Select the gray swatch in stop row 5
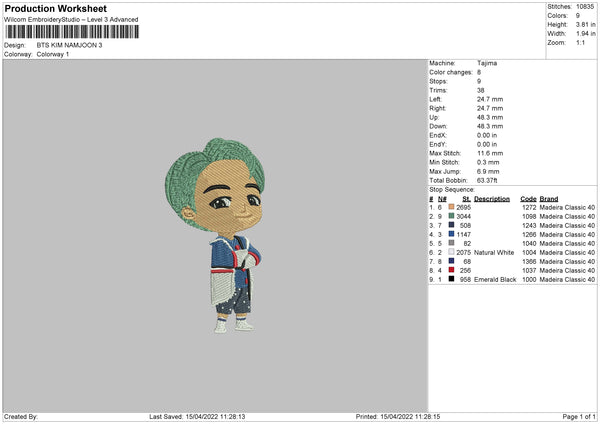600x424 pixels. pos(451,243)
